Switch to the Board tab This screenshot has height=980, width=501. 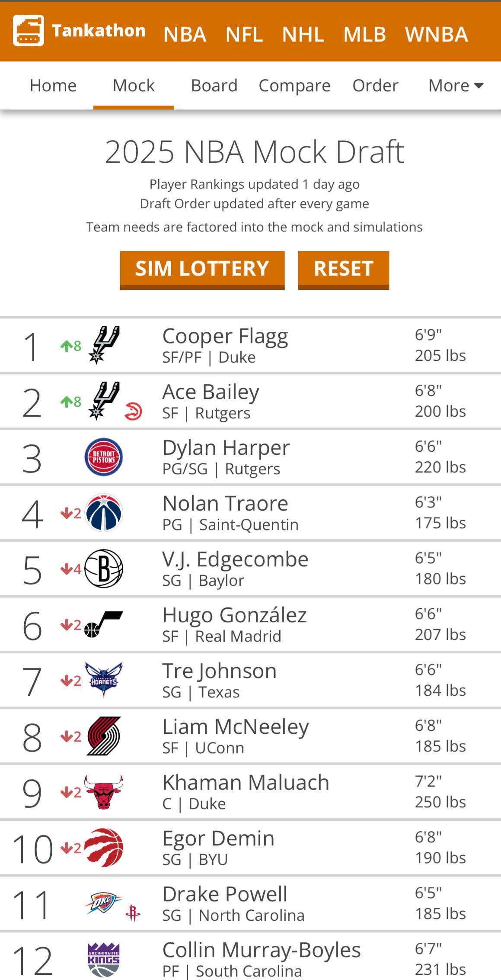[x=214, y=86]
